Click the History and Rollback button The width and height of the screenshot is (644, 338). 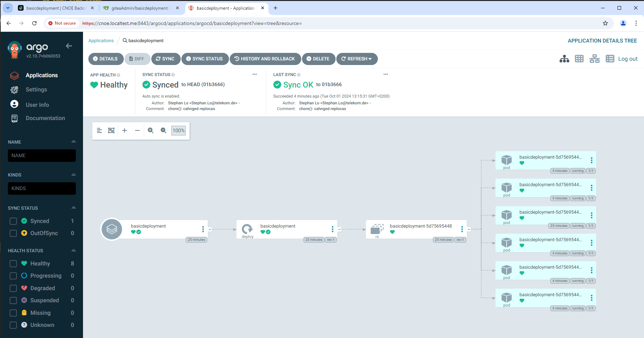tap(265, 59)
